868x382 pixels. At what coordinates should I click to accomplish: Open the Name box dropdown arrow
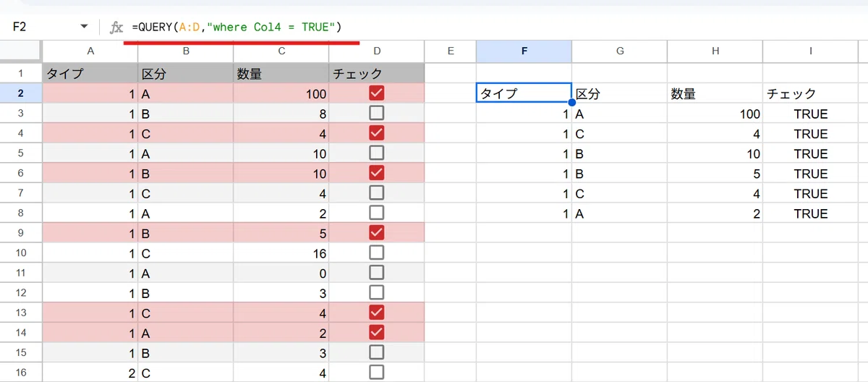(85, 27)
